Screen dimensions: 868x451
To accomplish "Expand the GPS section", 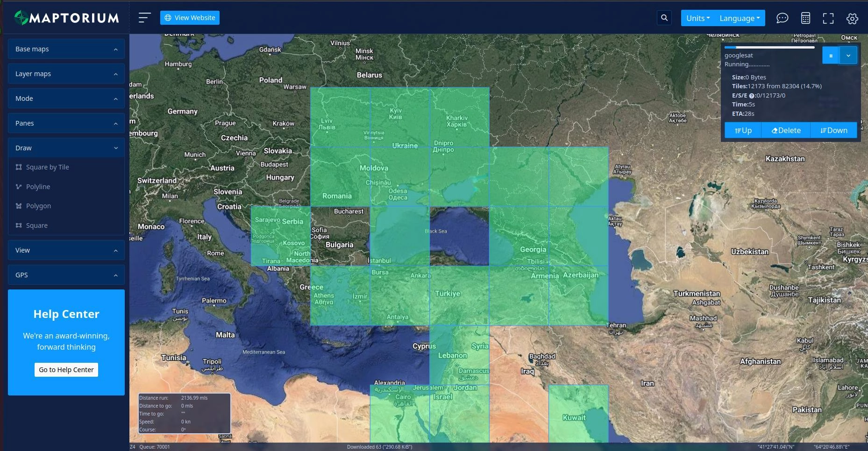I will [x=66, y=275].
